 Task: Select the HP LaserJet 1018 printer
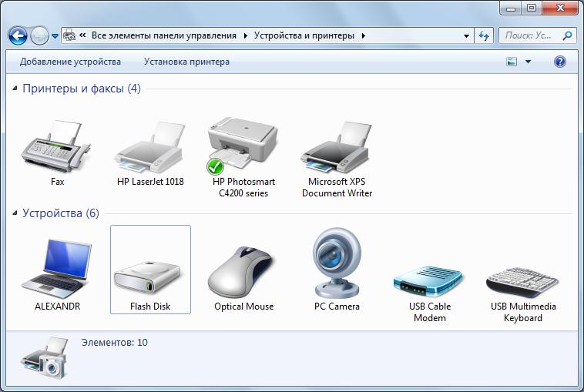click(x=150, y=146)
